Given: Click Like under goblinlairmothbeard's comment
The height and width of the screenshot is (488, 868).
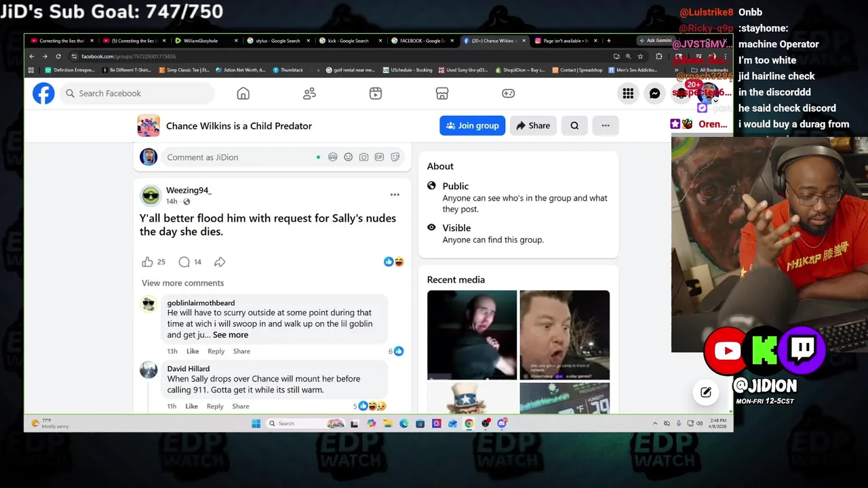Looking at the screenshot, I should tap(193, 351).
